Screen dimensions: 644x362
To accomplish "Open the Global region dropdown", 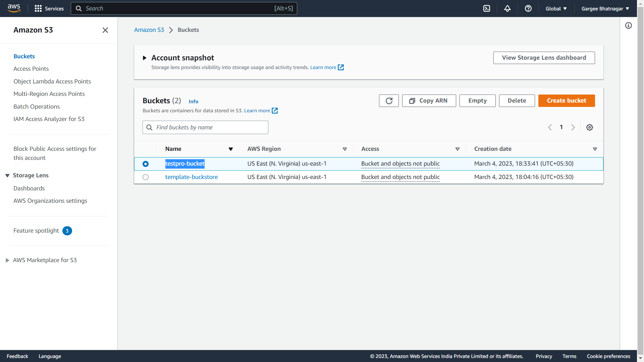I will click(556, 8).
